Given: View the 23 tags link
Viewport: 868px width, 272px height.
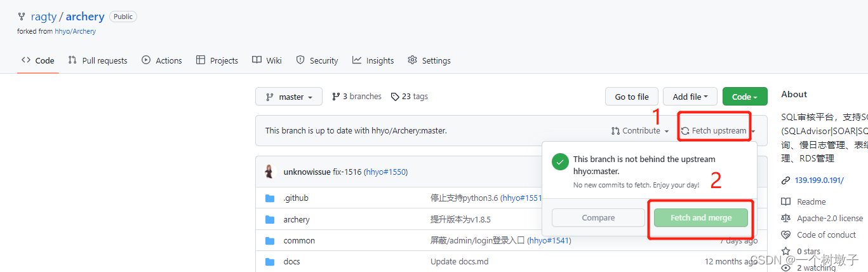Looking at the screenshot, I should 410,97.
